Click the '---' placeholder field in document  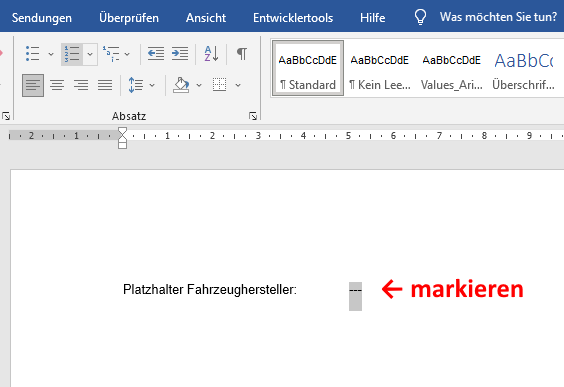(355, 289)
